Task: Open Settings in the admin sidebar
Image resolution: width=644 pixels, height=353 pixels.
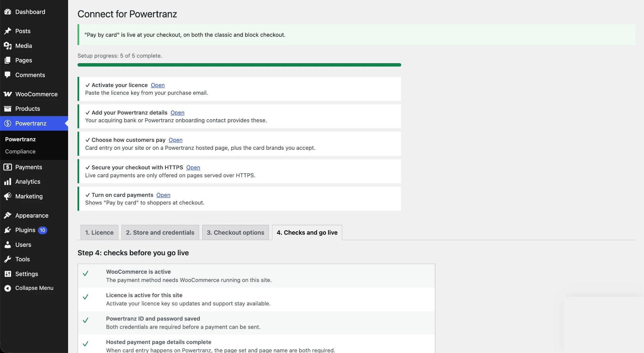Action: click(x=34, y=274)
